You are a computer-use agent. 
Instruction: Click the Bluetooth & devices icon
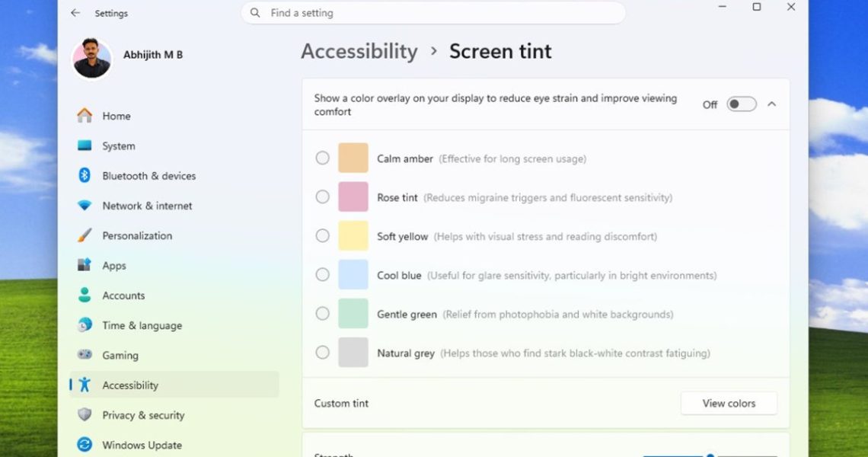point(85,176)
